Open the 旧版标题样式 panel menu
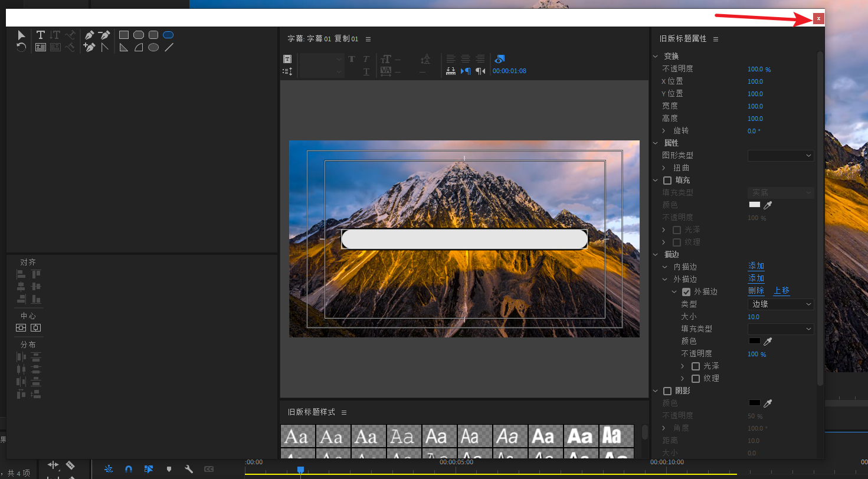 pyautogui.click(x=344, y=412)
